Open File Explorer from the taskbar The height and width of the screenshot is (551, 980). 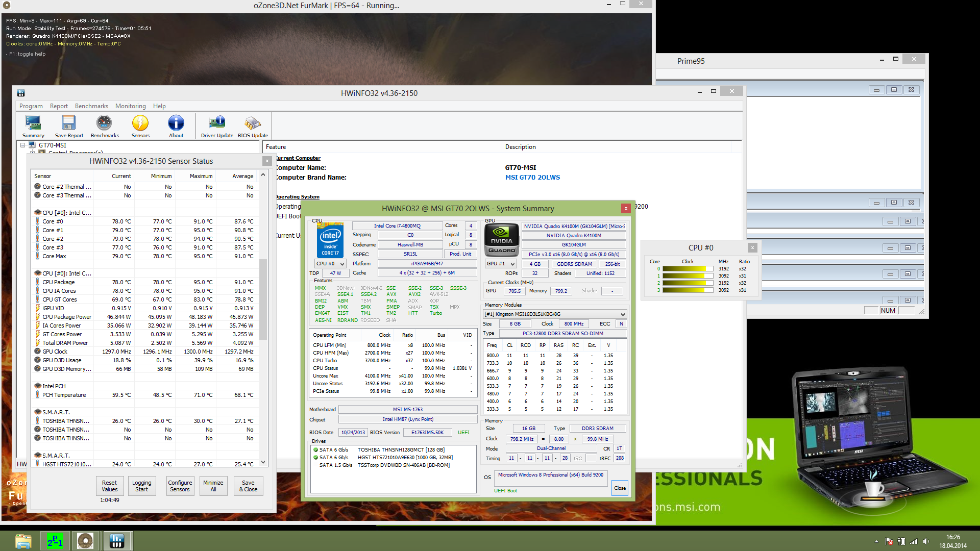[x=23, y=541]
